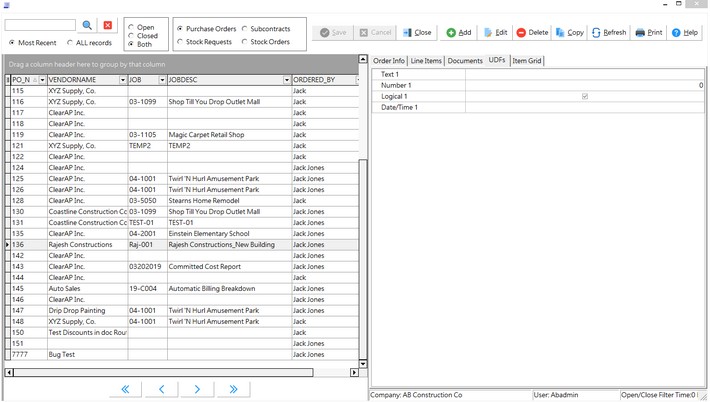Click the Auto Sales vendor cell
The width and height of the screenshot is (710, 402).
click(87, 288)
